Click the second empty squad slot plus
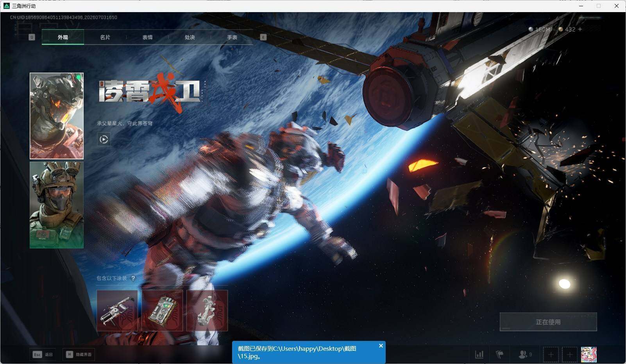Viewport: 626px width, 364px height. click(570, 355)
